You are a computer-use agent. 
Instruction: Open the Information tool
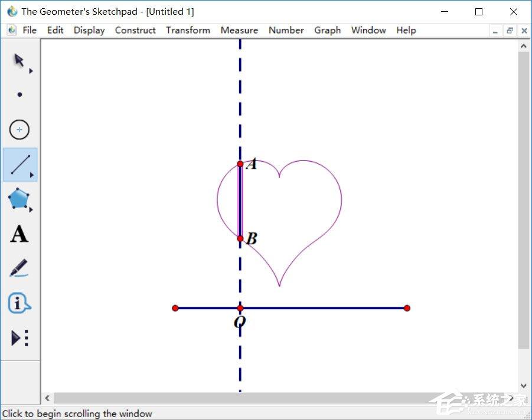[19, 303]
